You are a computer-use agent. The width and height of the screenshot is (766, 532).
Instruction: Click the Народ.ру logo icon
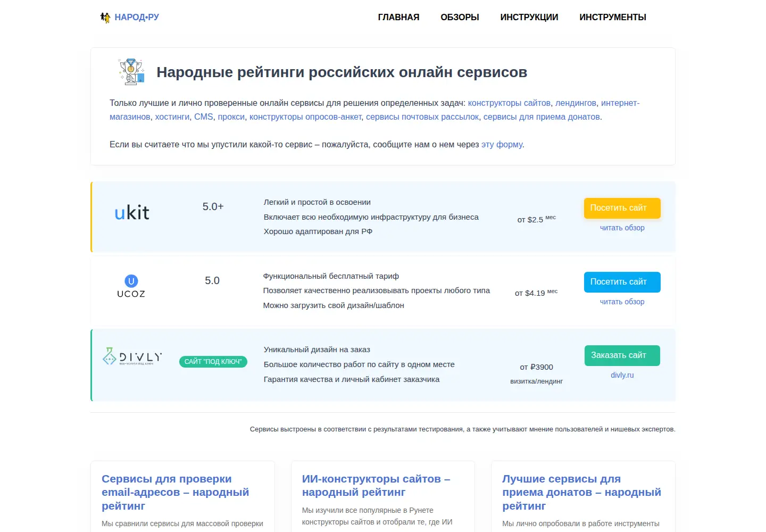(x=105, y=18)
